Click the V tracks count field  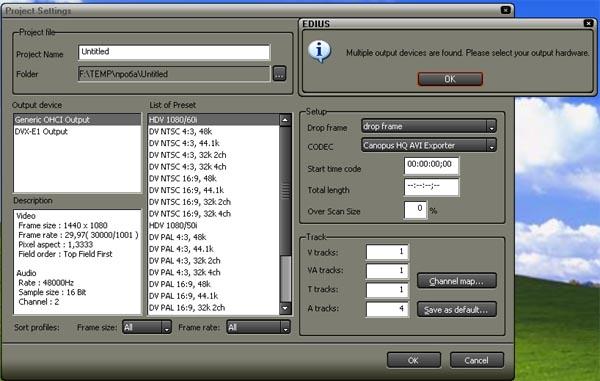pos(387,252)
